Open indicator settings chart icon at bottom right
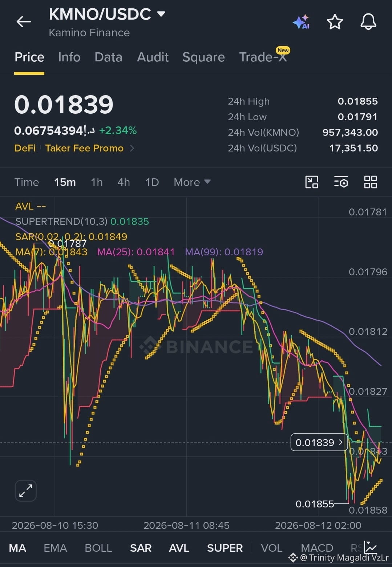Screen dimensions: 392x567 371,547
